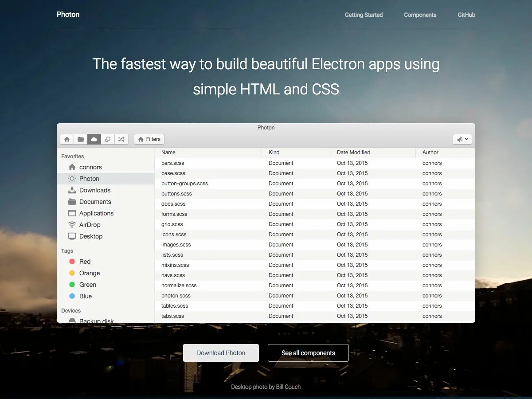
Task: Select AirDrop in the sidebar
Action: tap(106, 225)
